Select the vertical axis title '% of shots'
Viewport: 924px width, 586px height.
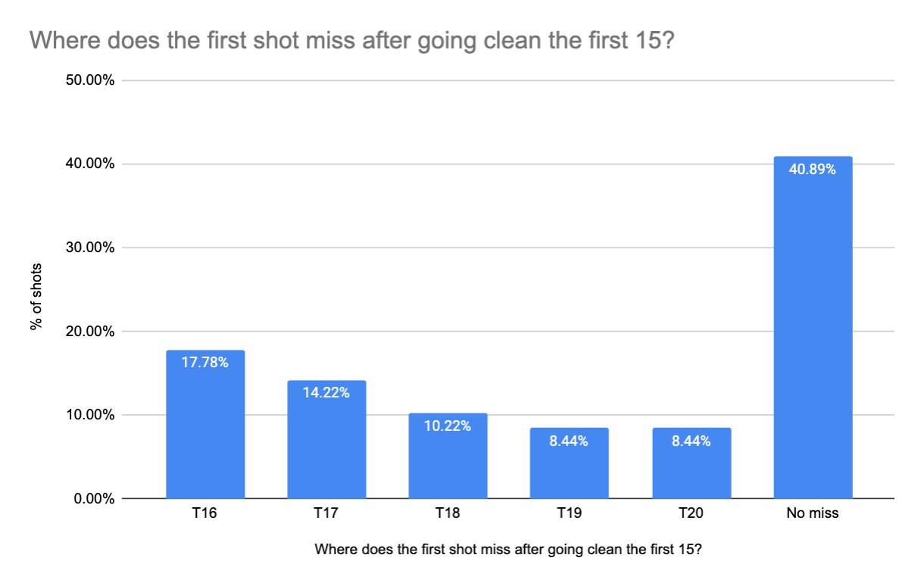[36, 297]
